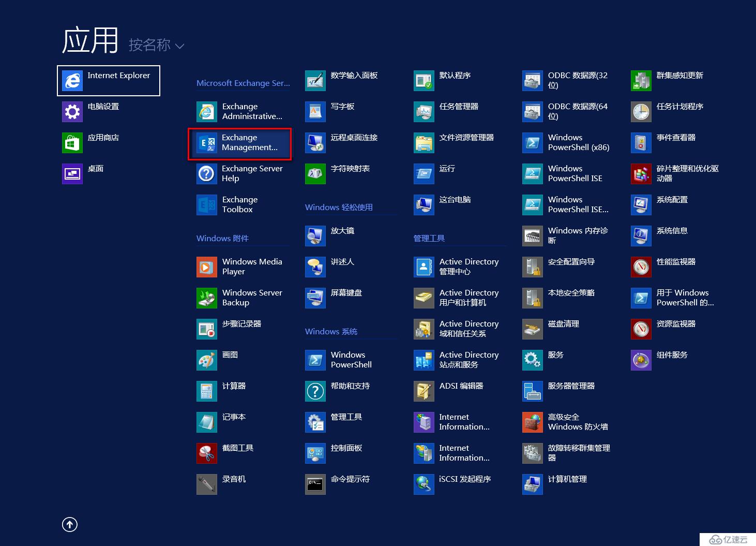Open 屏幕键盘 on-screen keyboard icon

click(x=315, y=298)
